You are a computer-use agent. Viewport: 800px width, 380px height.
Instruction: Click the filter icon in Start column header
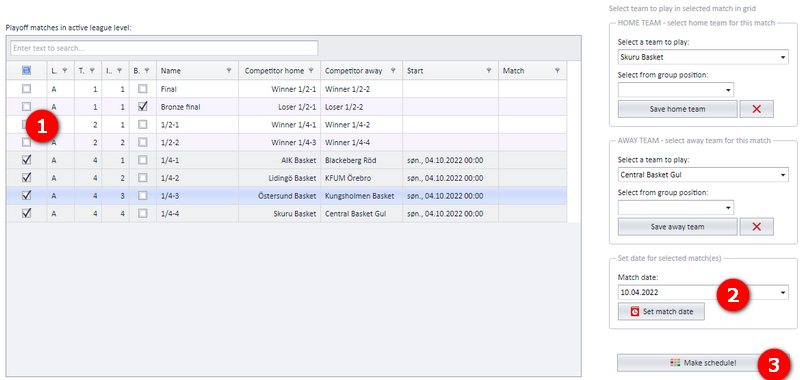[x=488, y=71]
